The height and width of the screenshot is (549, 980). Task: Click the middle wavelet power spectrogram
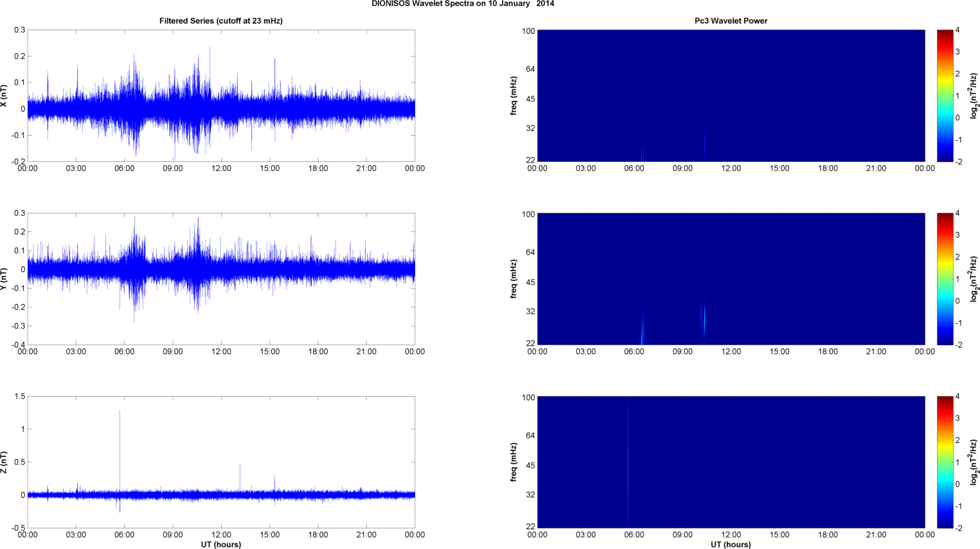(731, 279)
